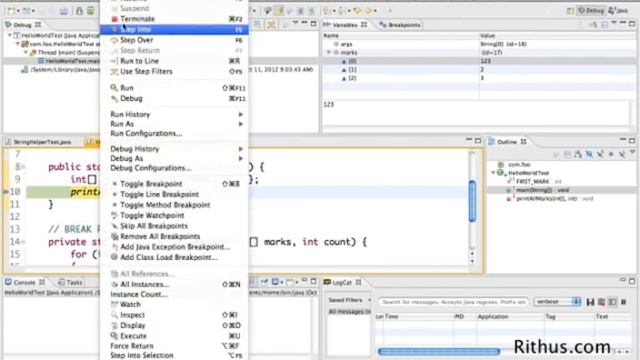Choose Watch from the menu
This screenshot has width=640, height=360.
174,304
